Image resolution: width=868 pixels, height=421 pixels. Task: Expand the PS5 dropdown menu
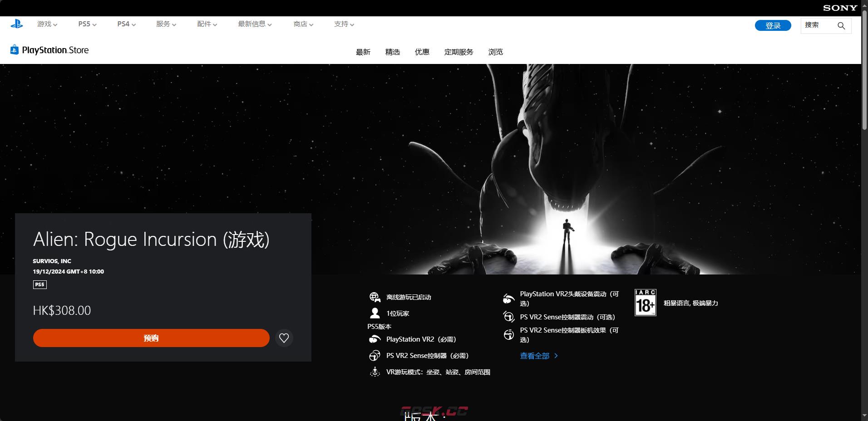(87, 24)
